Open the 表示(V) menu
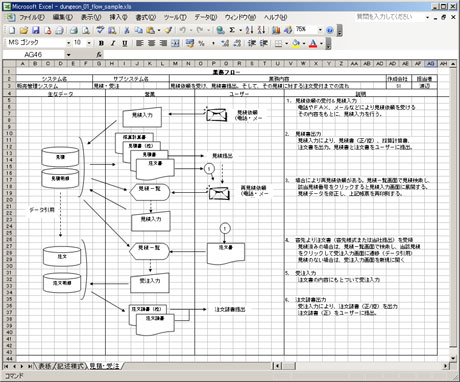The image size is (460, 382). pos(91,17)
